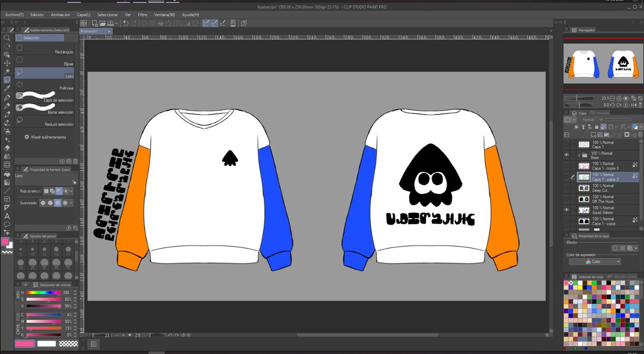Show the Capa 1 - copia layer

tap(567, 221)
